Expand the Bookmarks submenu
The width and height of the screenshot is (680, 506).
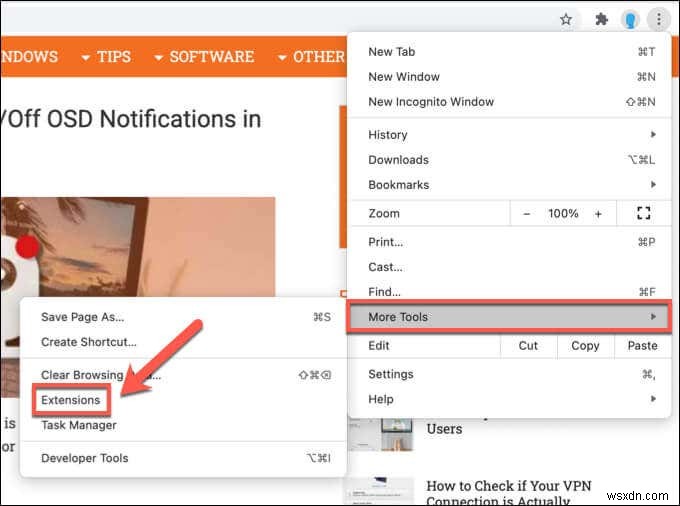[x=511, y=185]
